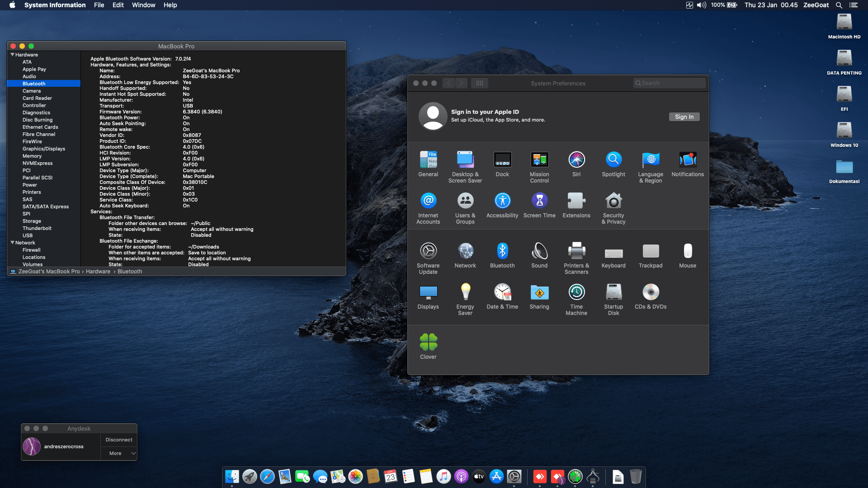The image size is (868, 488).
Task: Click Disconnect in the Anydesk window
Action: pos(119,440)
